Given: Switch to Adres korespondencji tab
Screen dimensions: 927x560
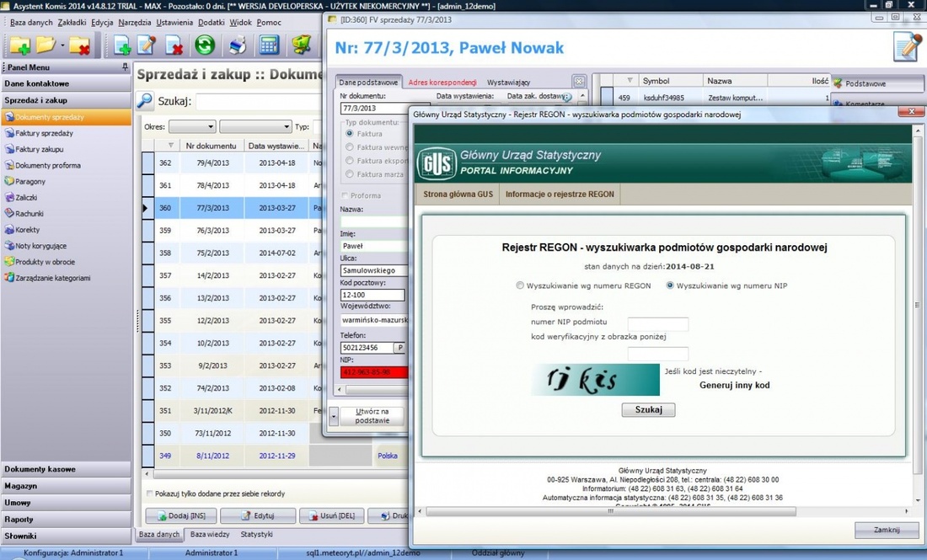Looking at the screenshot, I should 442,83.
